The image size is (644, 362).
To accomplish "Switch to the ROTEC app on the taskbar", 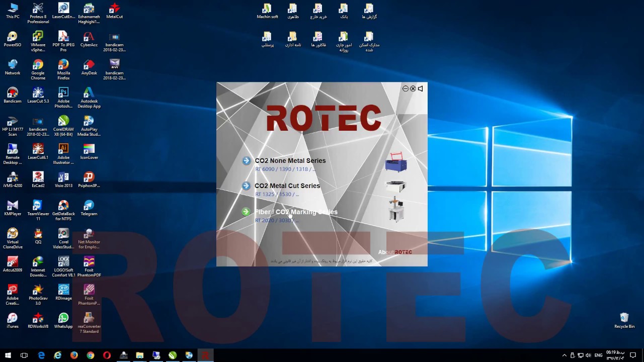I will coord(205,355).
